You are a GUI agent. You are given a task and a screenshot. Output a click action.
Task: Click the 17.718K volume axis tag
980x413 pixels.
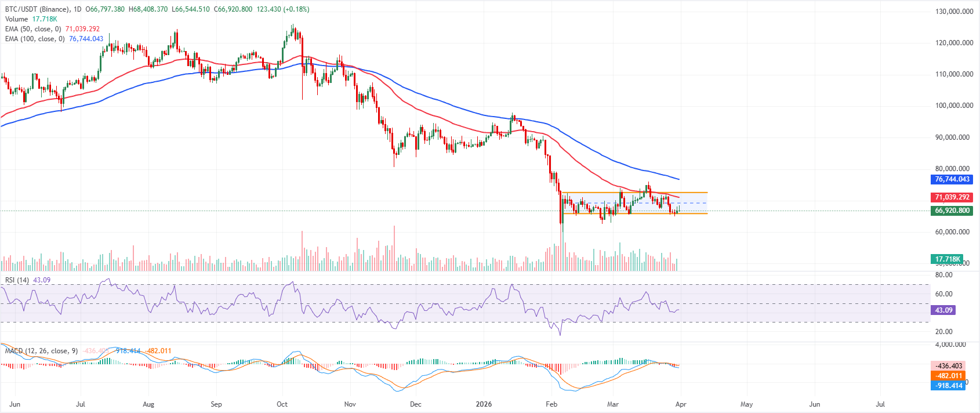948,259
